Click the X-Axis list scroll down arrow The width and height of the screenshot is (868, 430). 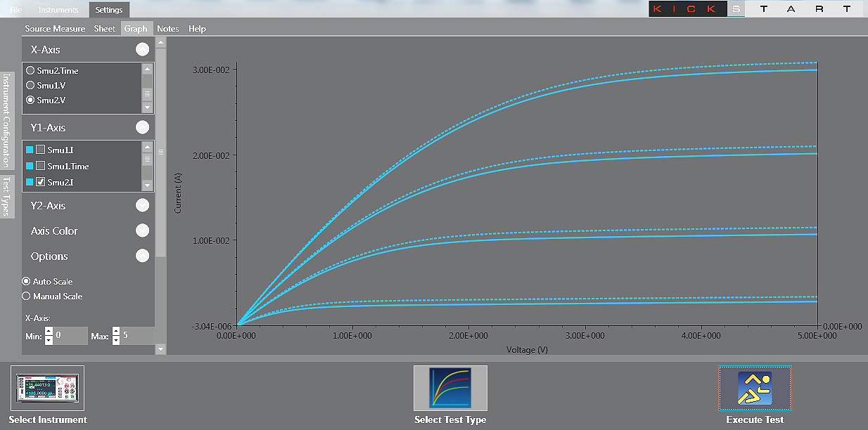pos(147,107)
